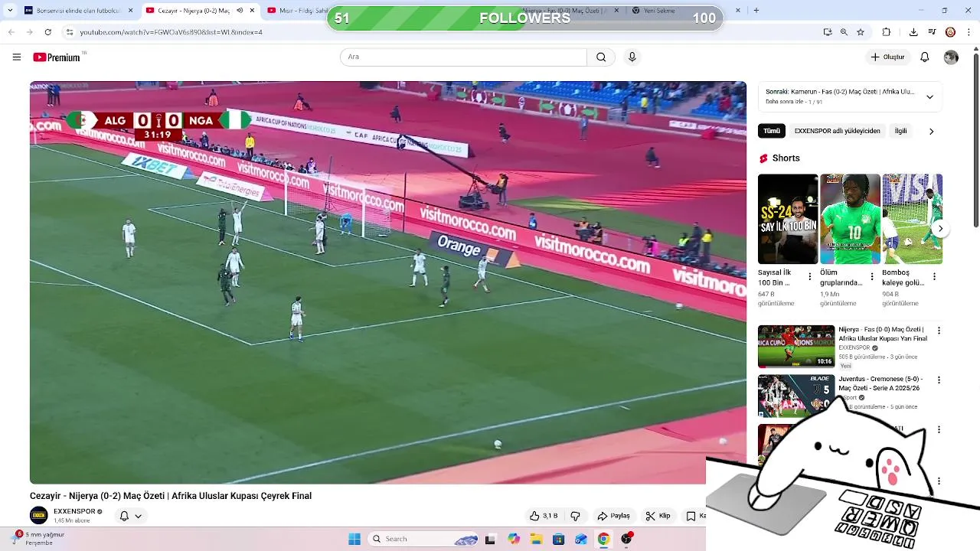Open options for 'Juventus - Cremonese' video
The image size is (980, 551).
939,380
